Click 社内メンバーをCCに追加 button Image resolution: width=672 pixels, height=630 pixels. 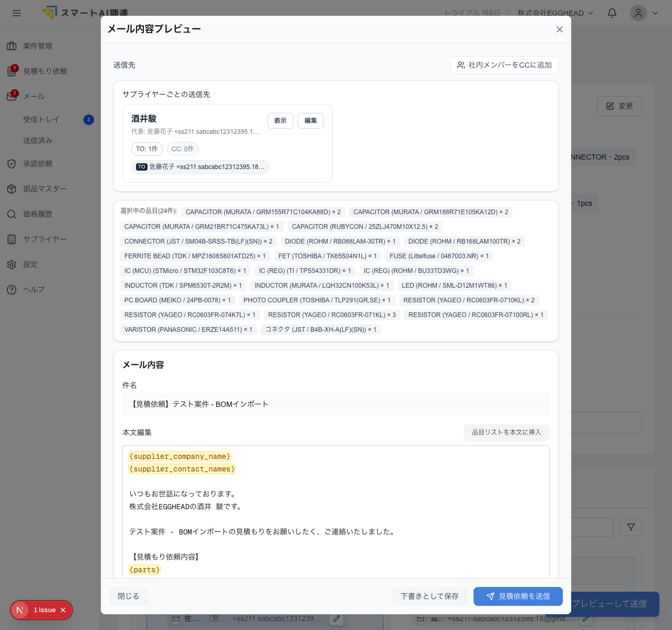pyautogui.click(x=504, y=65)
